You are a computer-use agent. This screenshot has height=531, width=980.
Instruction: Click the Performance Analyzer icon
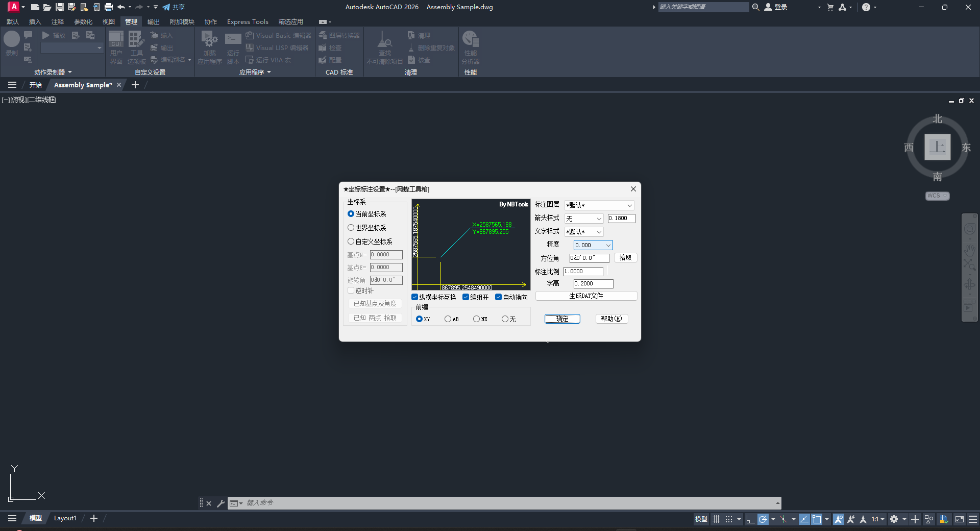coord(470,46)
